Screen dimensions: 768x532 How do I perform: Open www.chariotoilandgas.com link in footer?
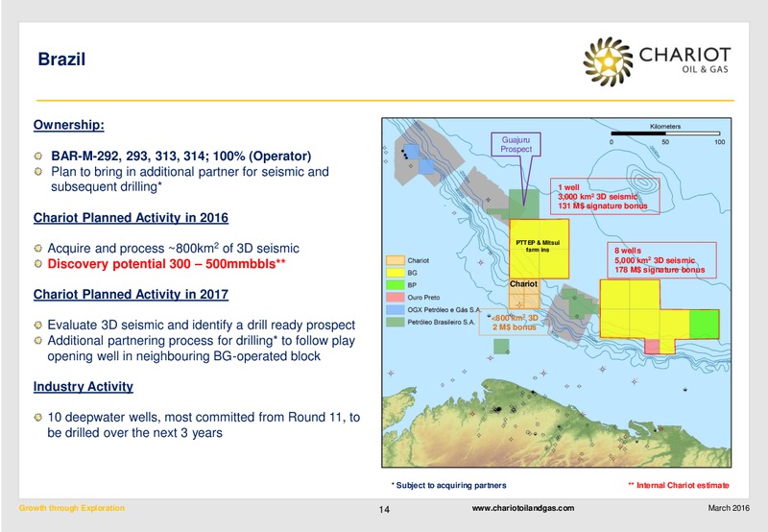click(x=522, y=508)
